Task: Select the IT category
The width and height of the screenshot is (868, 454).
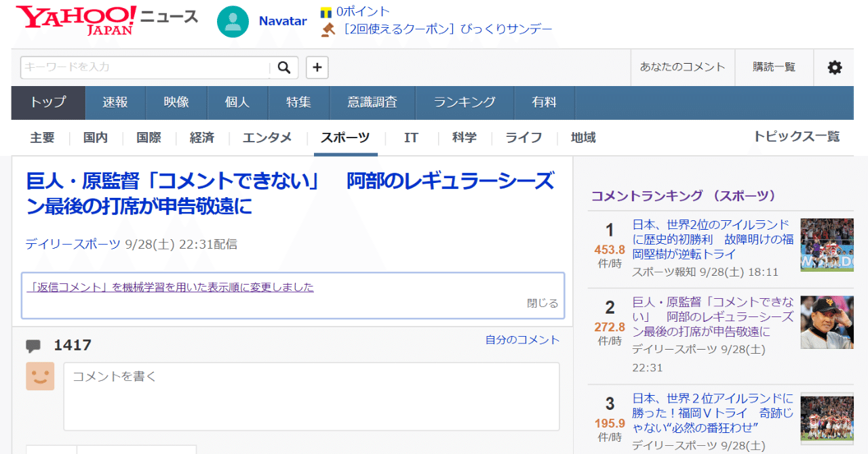Action: click(x=411, y=138)
